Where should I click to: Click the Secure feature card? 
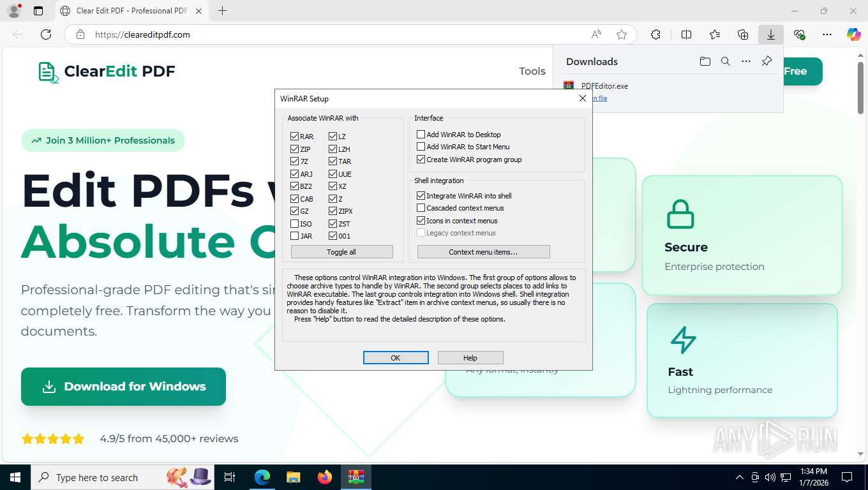(742, 235)
